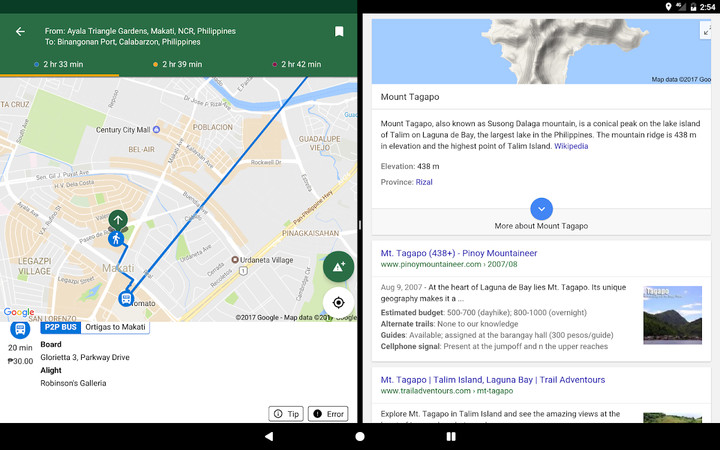Tap the Android home navigation button
720x450 pixels.
pos(360,436)
